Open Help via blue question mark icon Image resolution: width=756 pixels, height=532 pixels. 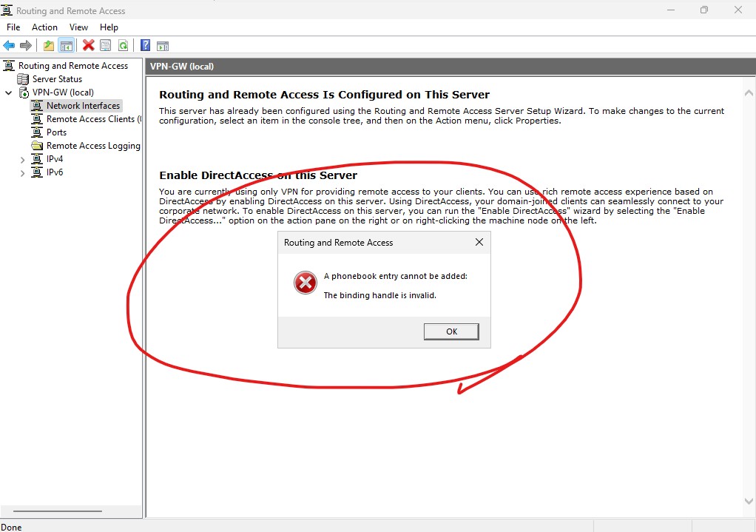pyautogui.click(x=146, y=45)
